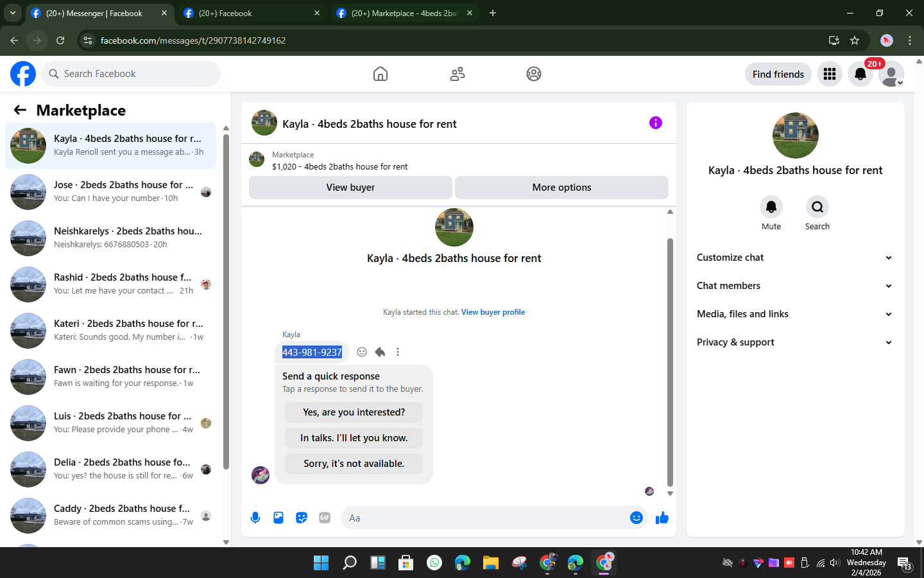924x578 pixels.
Task: Expand Media, files and links section
Action: tap(795, 314)
